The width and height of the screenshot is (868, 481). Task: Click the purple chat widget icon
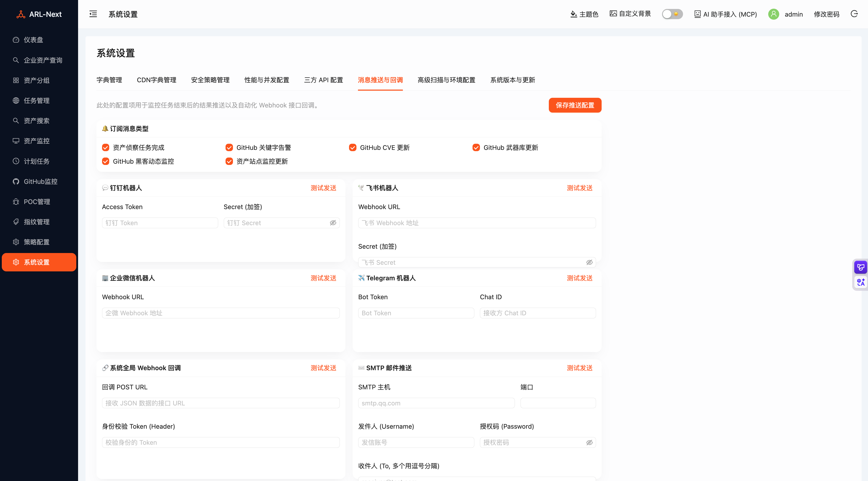click(861, 267)
